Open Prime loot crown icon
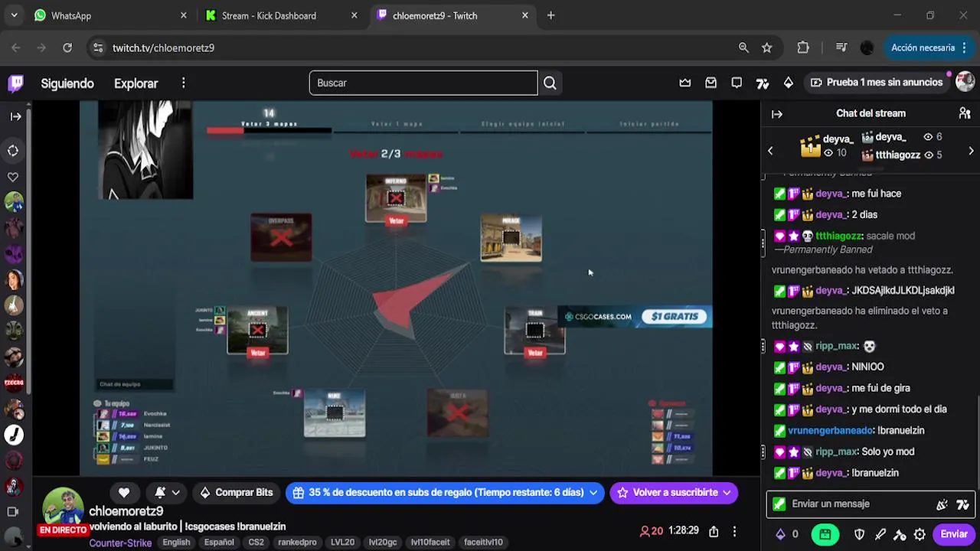The height and width of the screenshot is (551, 980). click(685, 83)
